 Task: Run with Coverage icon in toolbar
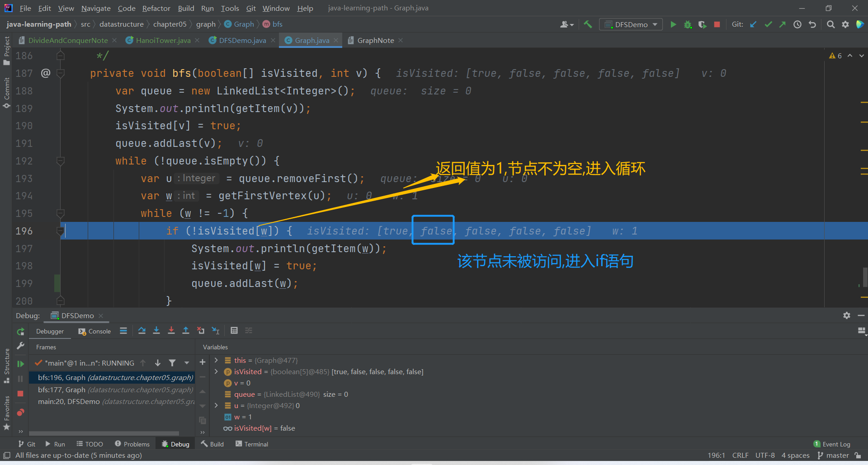pyautogui.click(x=702, y=24)
